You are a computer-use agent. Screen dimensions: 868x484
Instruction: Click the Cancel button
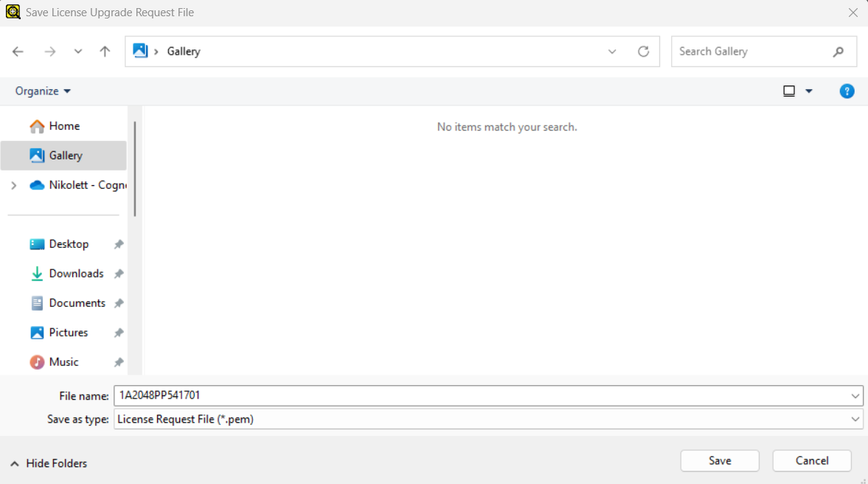tap(811, 460)
